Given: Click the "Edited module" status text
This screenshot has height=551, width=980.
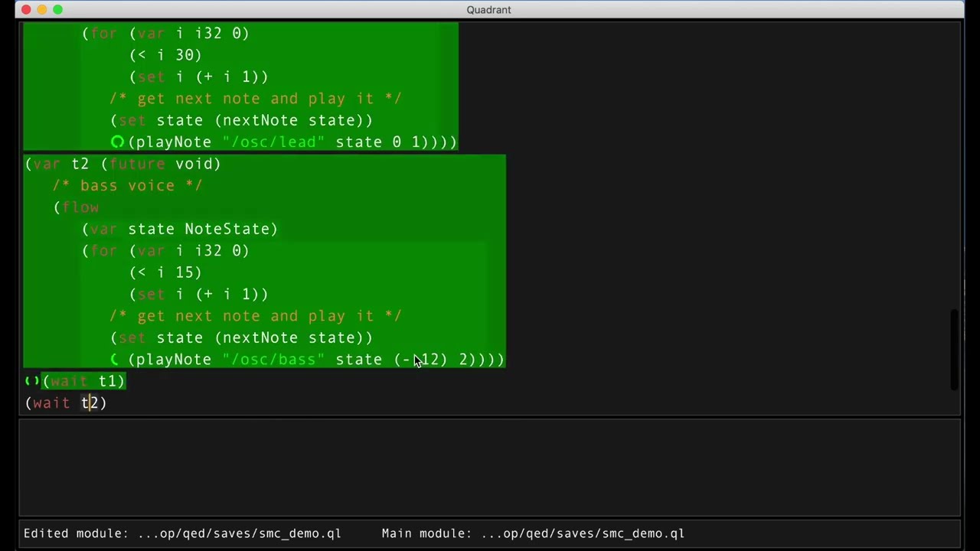Looking at the screenshot, I should click(182, 533).
